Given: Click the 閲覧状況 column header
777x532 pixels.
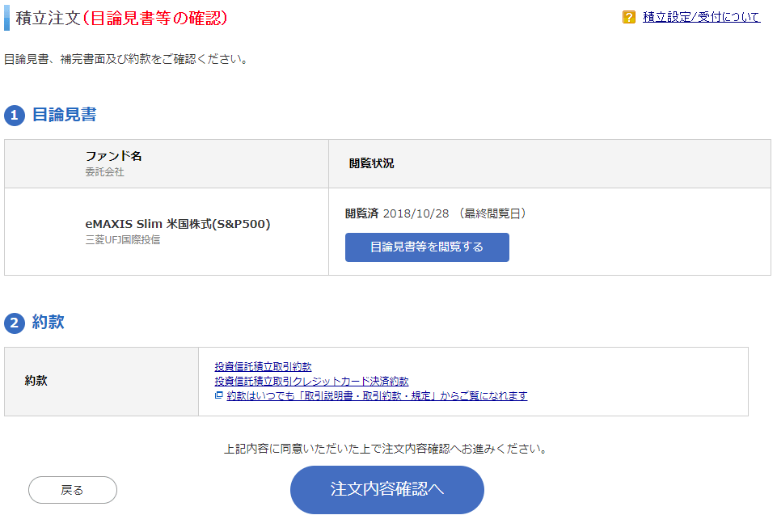Looking at the screenshot, I should [372, 163].
